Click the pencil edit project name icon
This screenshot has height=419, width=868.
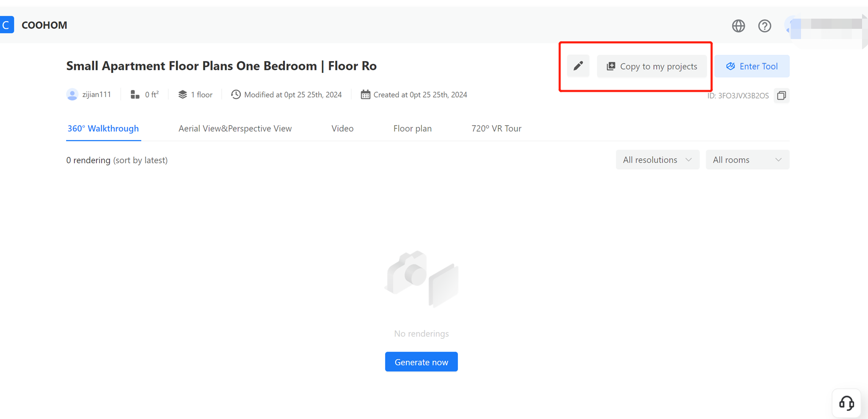pyautogui.click(x=578, y=66)
